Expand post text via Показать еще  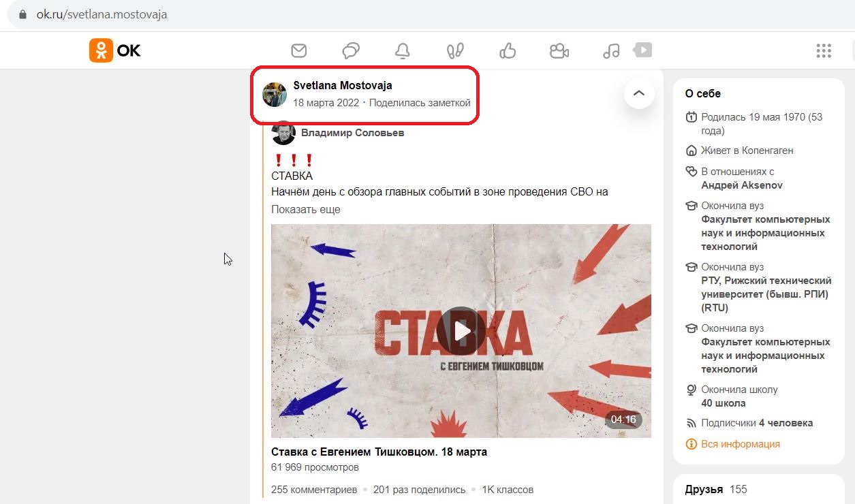[305, 209]
